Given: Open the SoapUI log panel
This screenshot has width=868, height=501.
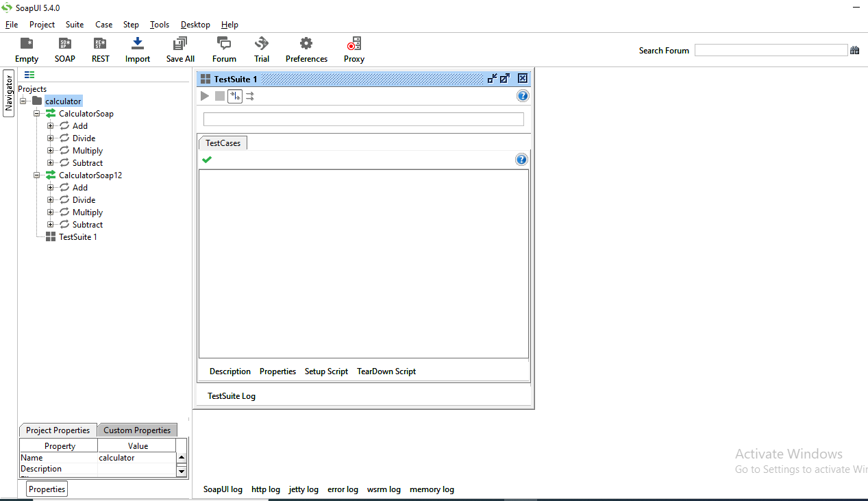Looking at the screenshot, I should pos(223,489).
